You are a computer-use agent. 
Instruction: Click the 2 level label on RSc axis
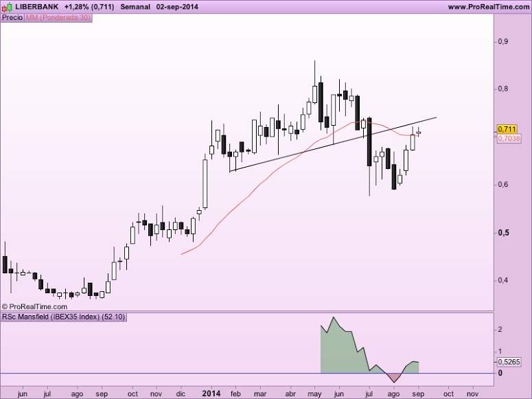[500, 330]
